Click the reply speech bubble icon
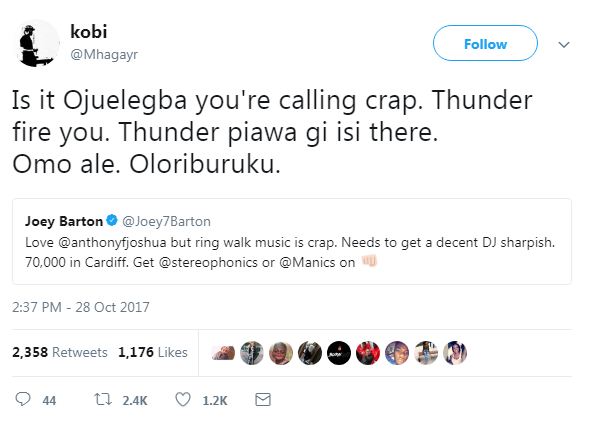 [21, 400]
